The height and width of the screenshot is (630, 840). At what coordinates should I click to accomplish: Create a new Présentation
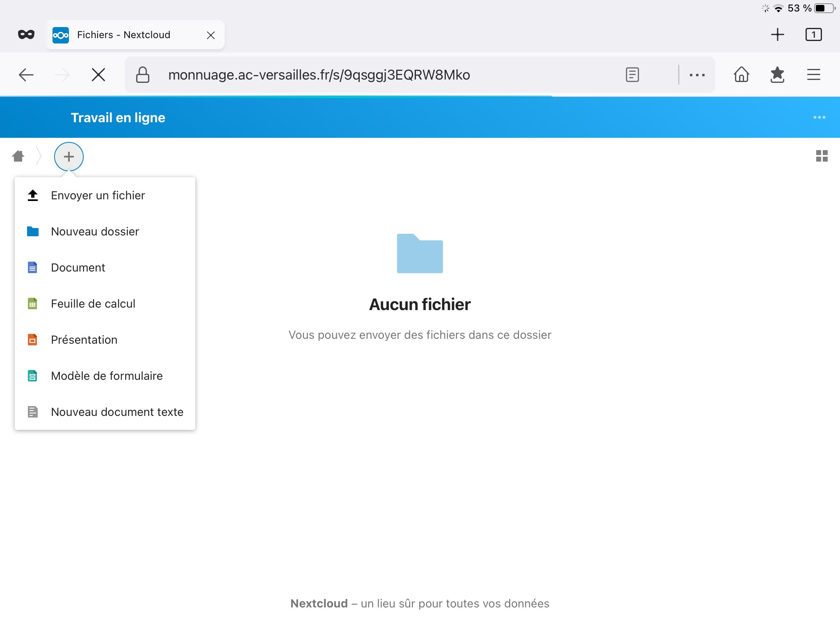84,340
